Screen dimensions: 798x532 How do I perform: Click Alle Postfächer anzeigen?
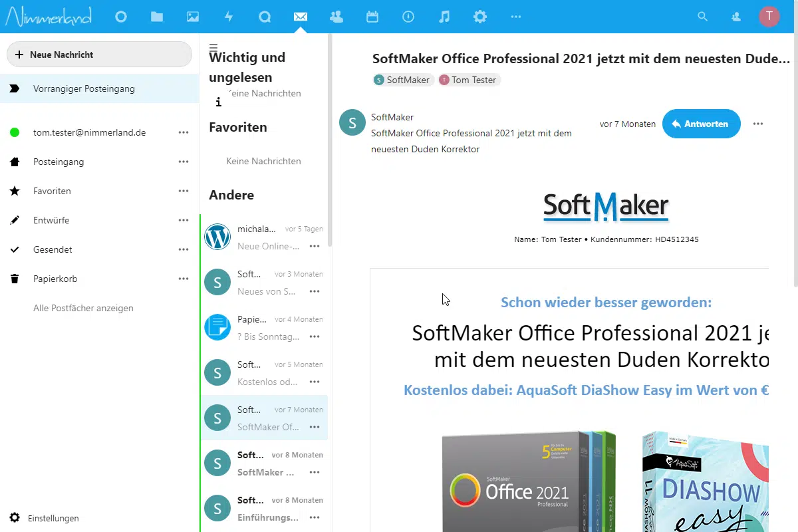point(83,308)
